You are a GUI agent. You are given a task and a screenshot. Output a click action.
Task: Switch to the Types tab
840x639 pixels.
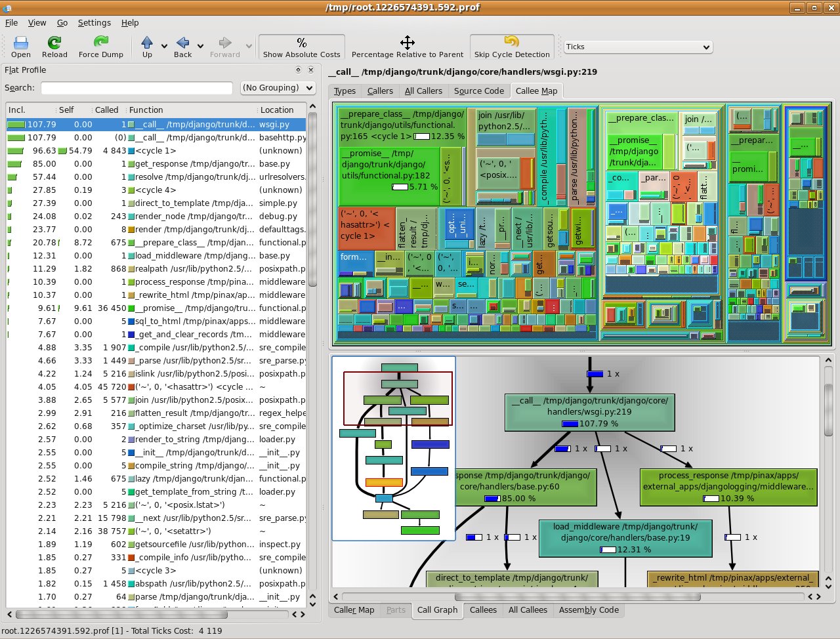(345, 91)
